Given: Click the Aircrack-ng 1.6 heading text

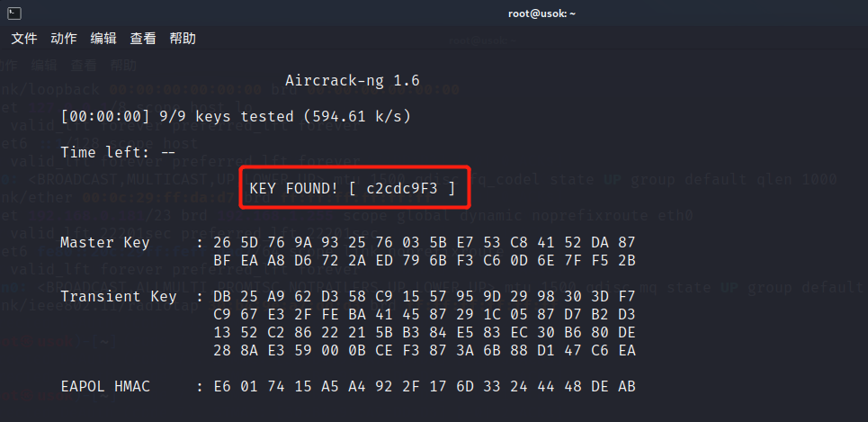Looking at the screenshot, I should point(353,81).
